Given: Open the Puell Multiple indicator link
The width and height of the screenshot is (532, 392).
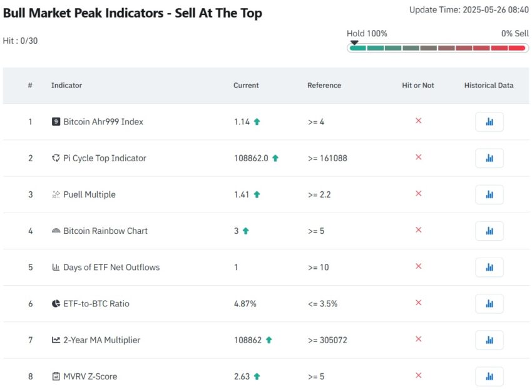Looking at the screenshot, I should 90,194.
